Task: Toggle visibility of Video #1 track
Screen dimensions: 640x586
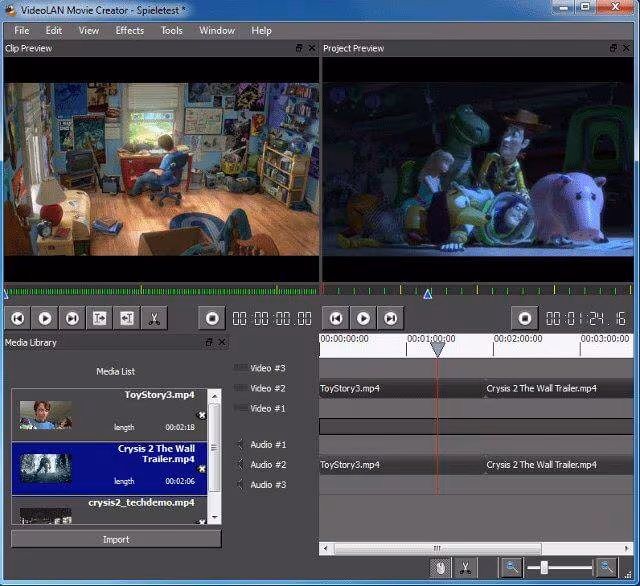Action: click(240, 408)
